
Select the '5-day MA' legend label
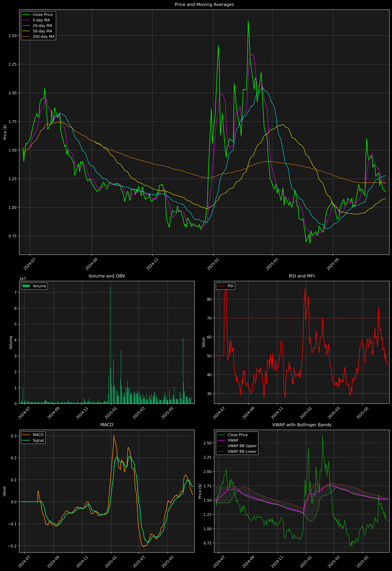tap(41, 20)
